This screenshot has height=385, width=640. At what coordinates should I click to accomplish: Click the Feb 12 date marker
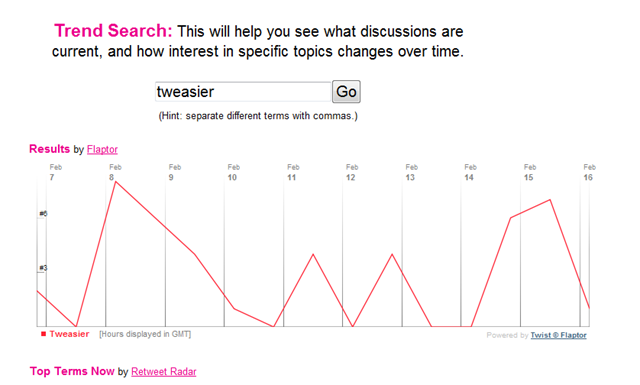[352, 172]
